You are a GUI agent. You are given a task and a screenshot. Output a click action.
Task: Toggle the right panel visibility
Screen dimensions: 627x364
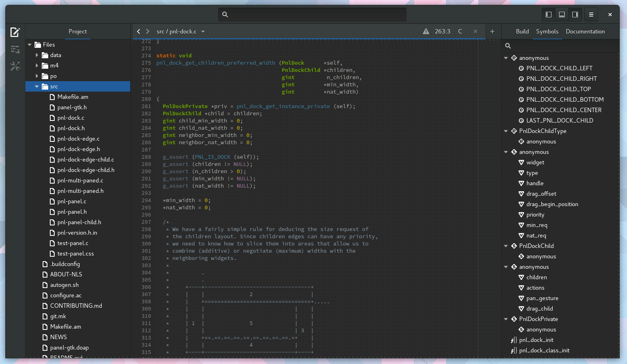pos(575,14)
